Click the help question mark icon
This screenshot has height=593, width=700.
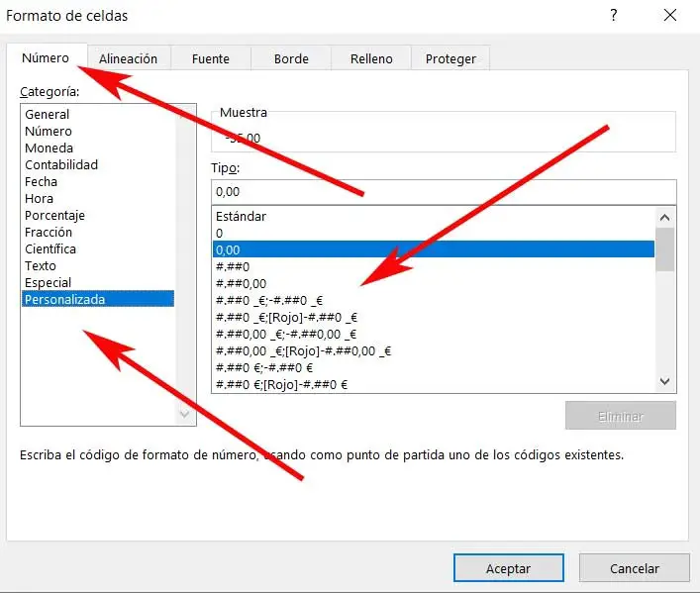point(614,15)
